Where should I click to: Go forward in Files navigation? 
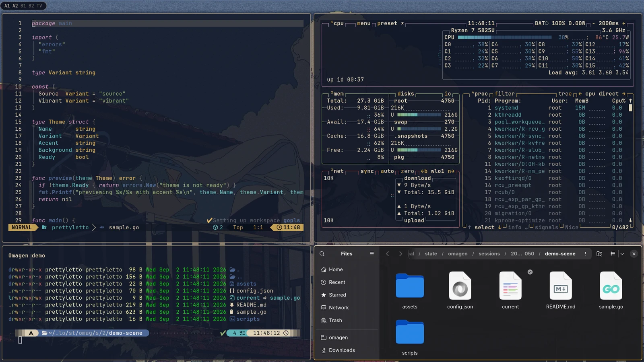click(x=400, y=254)
